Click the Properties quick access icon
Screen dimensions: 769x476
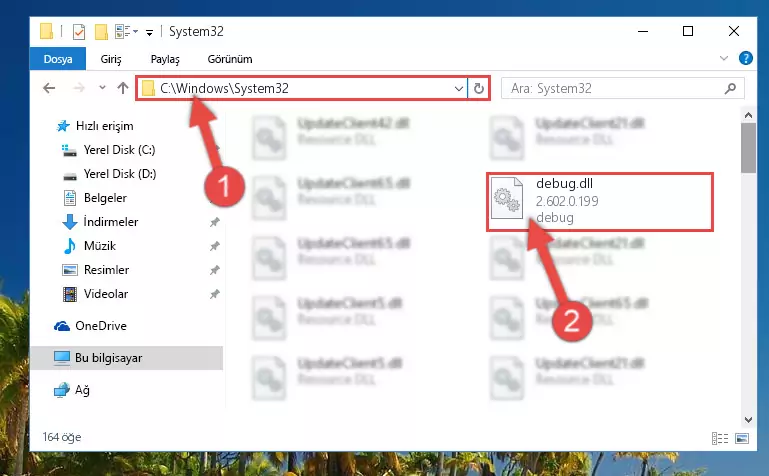click(x=78, y=32)
